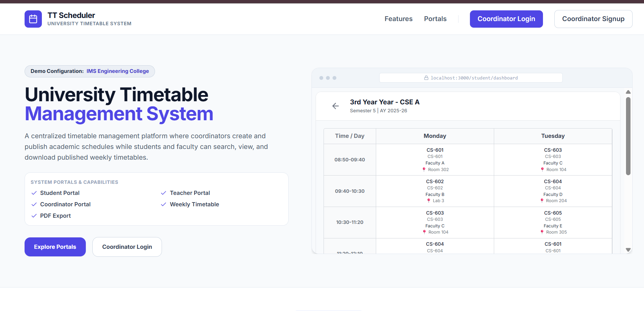Click the Teacher Portal checkmark icon
The width and height of the screenshot is (644, 311).
(x=164, y=193)
